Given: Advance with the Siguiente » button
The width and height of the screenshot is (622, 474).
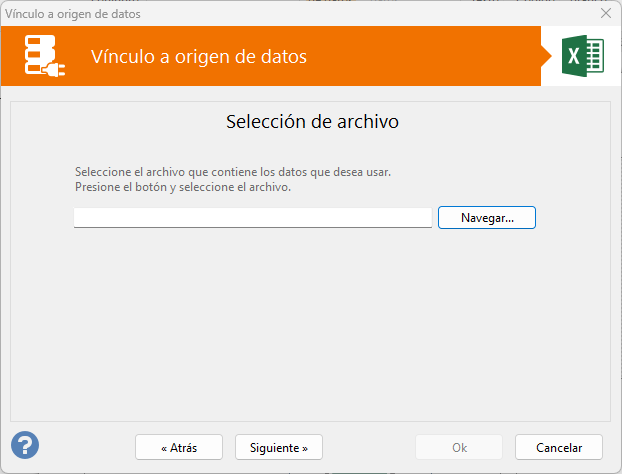Looking at the screenshot, I should click(279, 447).
